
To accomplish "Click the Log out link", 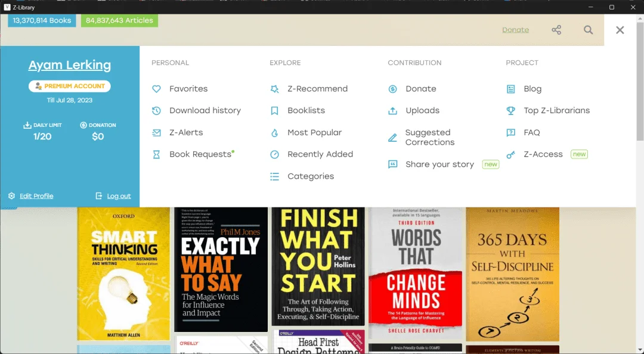I will pos(119,196).
